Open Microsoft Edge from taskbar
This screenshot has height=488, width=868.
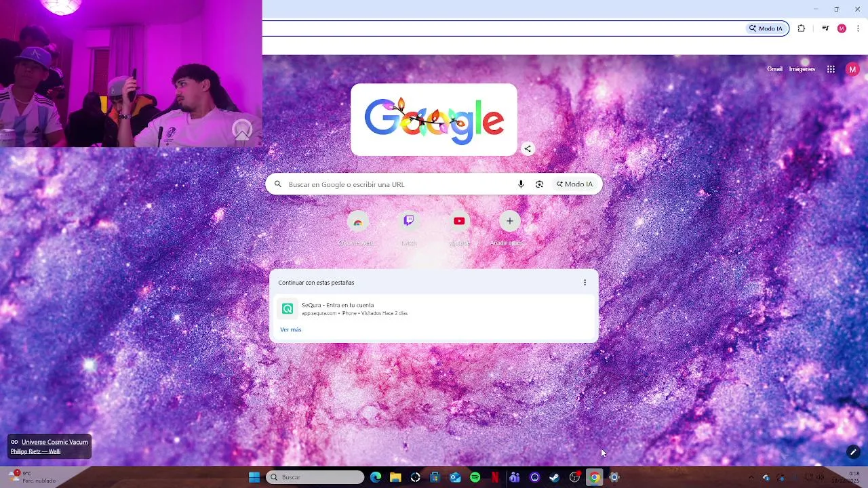click(376, 477)
